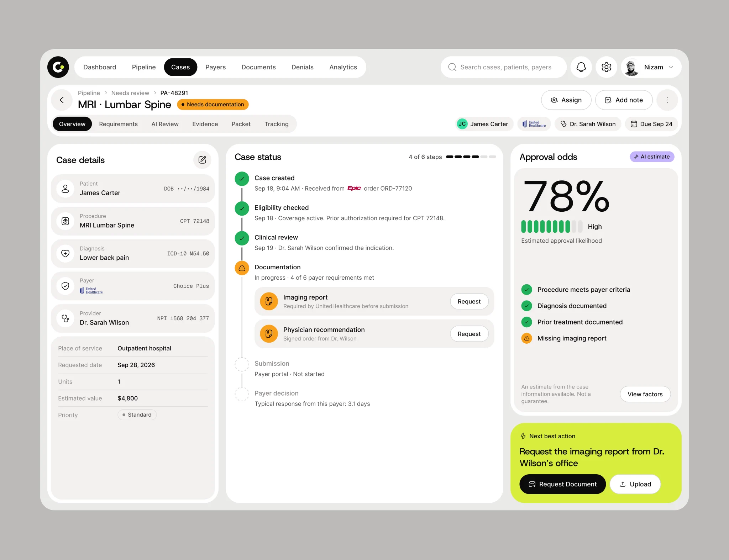
Task: Edit case details with pencil icon
Action: pyautogui.click(x=202, y=160)
